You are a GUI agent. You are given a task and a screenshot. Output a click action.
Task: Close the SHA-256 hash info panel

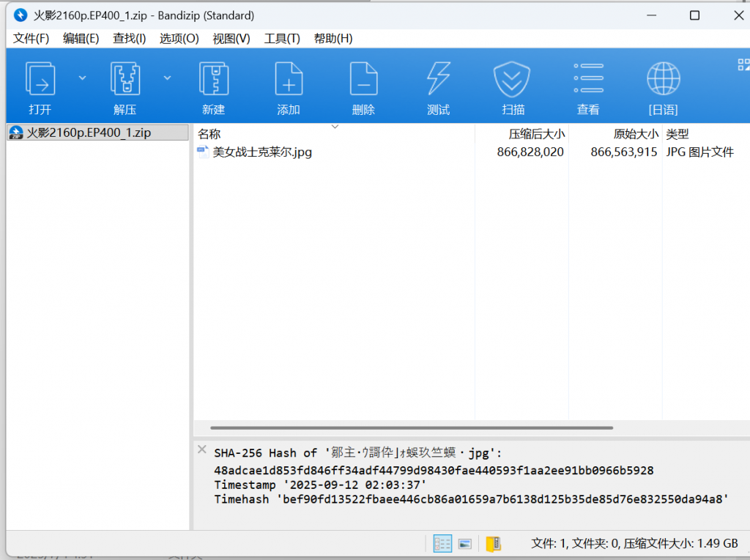pyautogui.click(x=202, y=449)
